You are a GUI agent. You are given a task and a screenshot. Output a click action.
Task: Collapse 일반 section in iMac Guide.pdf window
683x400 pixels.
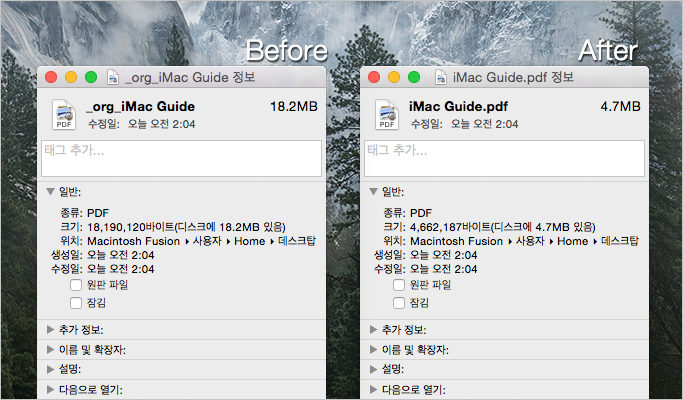(x=373, y=191)
